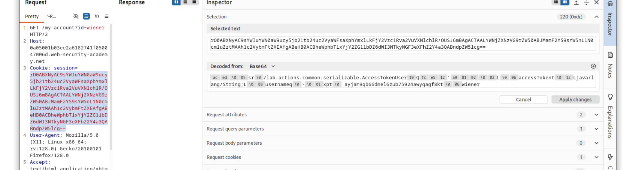
Task: Expand the Request query parameters section
Action: click(x=403, y=129)
